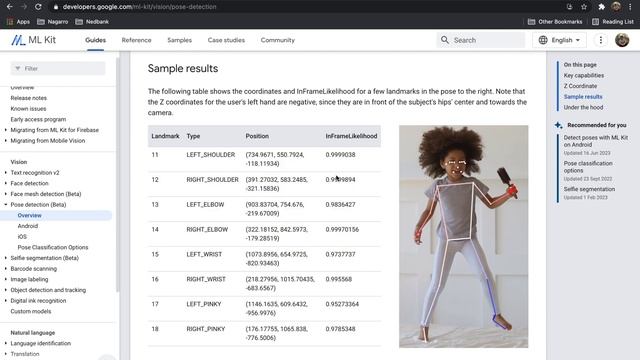Click the ML Kit logo
This screenshot has width=640, height=360.
(x=33, y=40)
